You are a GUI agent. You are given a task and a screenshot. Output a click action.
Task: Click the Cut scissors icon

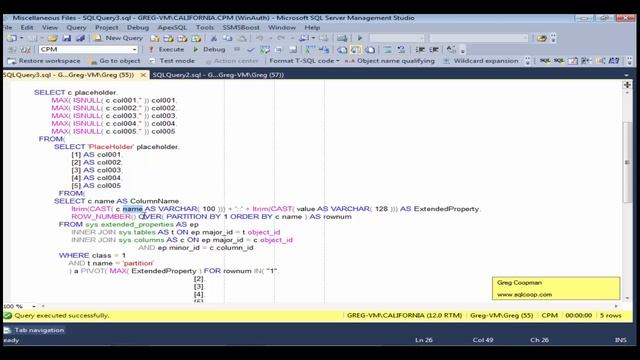tap(213, 38)
